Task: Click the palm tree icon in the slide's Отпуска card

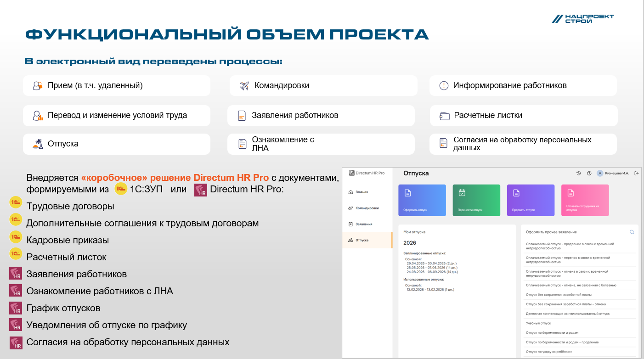Action: (38, 144)
